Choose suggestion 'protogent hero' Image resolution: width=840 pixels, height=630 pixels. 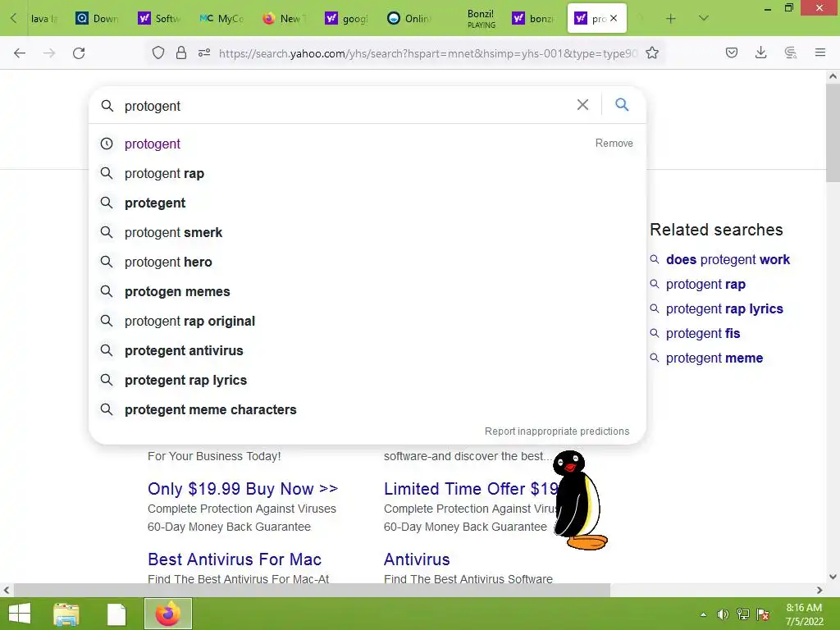pos(367,262)
